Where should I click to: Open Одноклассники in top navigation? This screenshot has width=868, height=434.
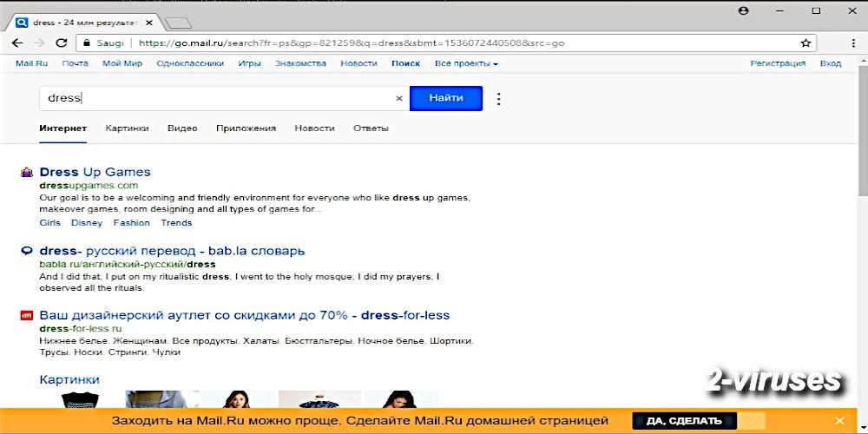190,63
